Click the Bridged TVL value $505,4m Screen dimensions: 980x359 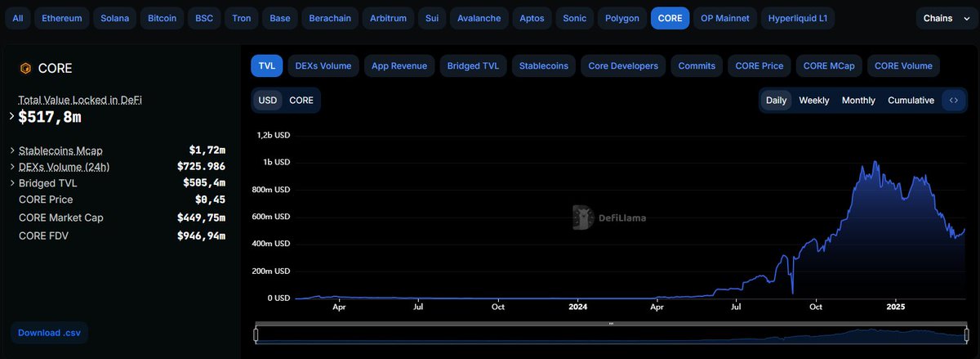coord(204,183)
